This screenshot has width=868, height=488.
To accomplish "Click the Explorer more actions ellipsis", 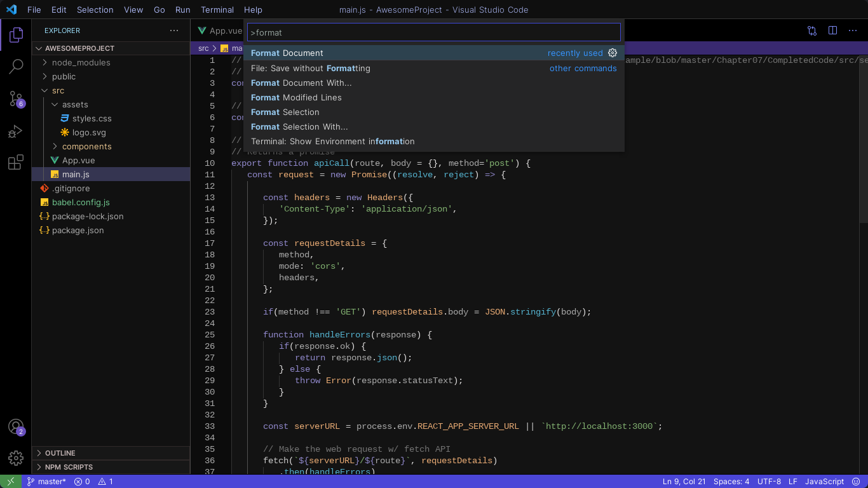I will coord(174,30).
